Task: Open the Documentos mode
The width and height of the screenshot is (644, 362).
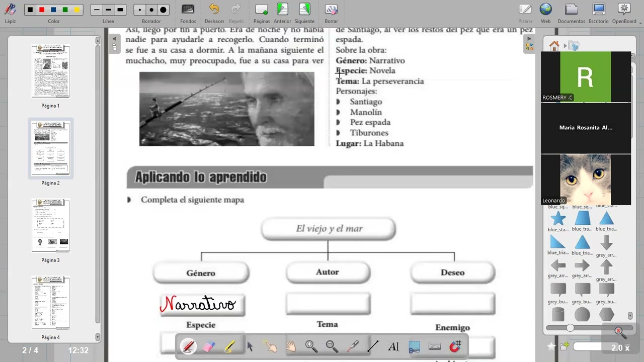Action: tap(571, 13)
